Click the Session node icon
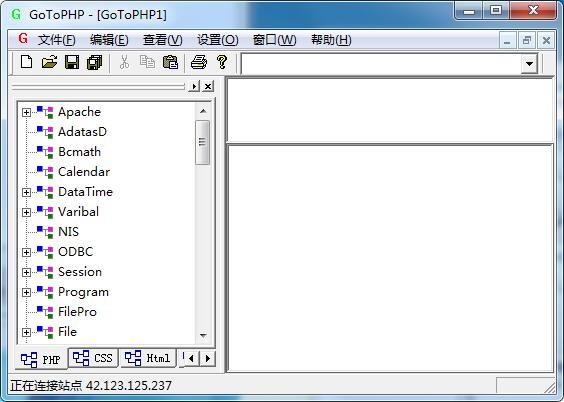The image size is (564, 402). [45, 272]
